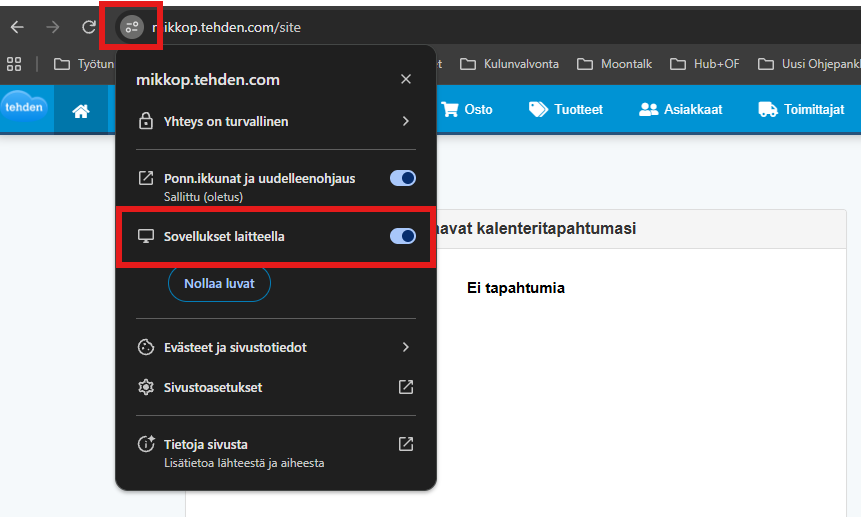The image size is (861, 517).
Task: Open the Tuotteet tab
Action: tap(566, 110)
